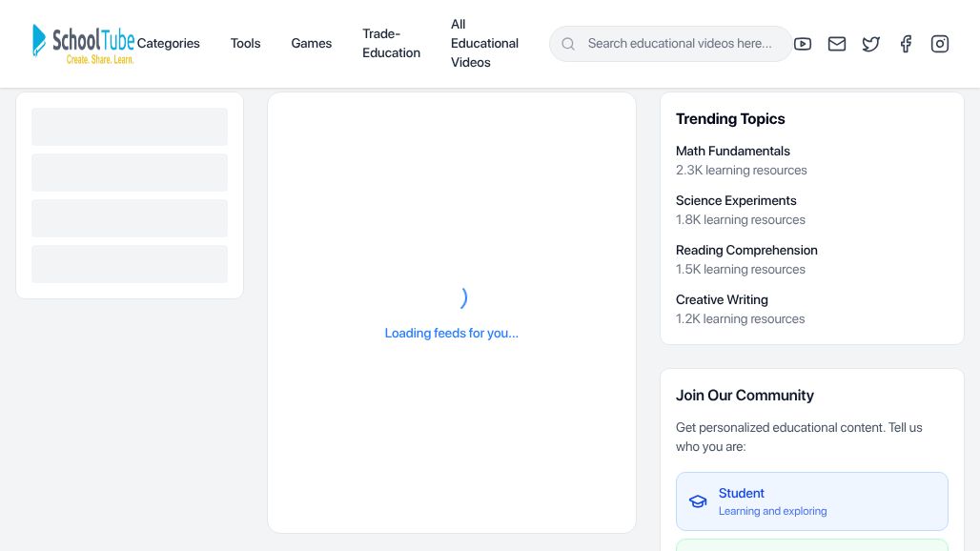Choose the Student community option

click(811, 501)
